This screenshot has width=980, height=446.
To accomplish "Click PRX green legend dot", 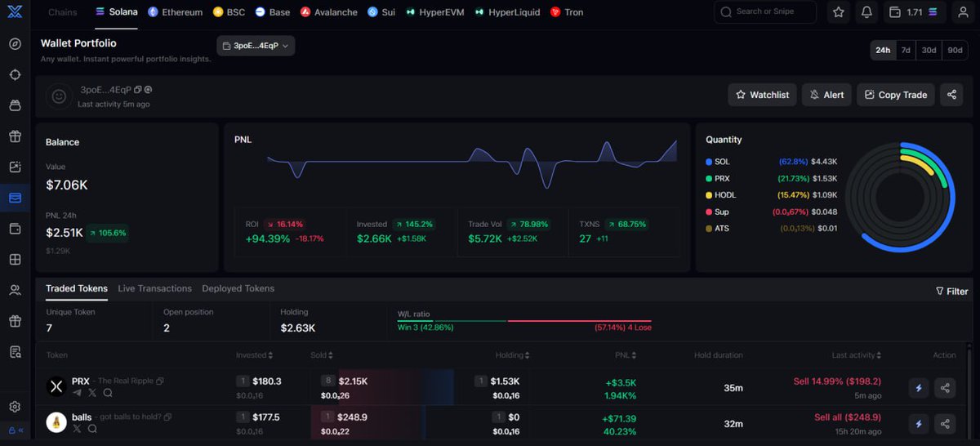I will click(x=709, y=178).
